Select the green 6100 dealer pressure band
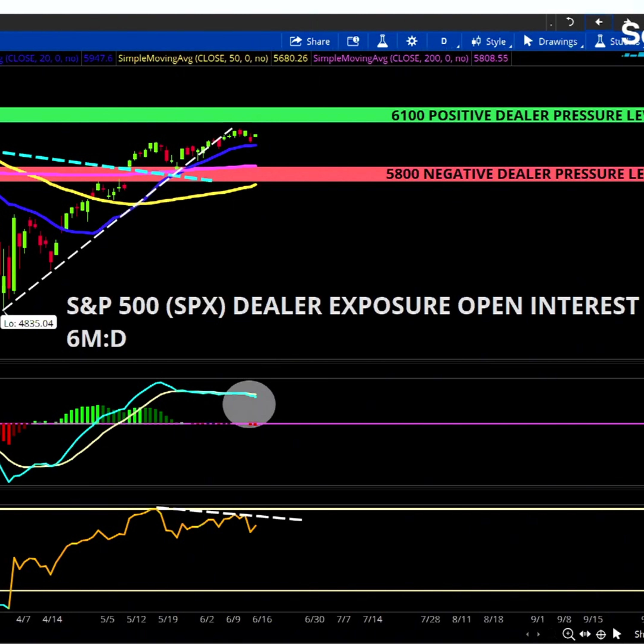This screenshot has height=644, width=644. pos(322,115)
